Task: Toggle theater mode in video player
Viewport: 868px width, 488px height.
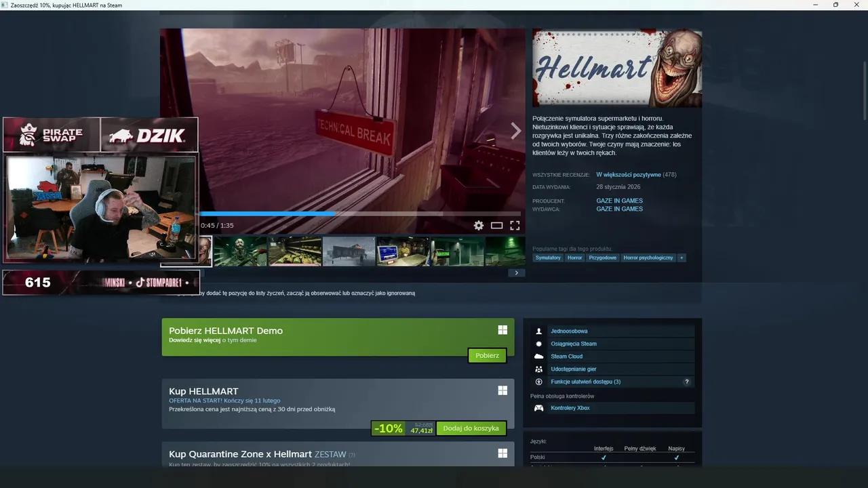Action: coord(497,226)
